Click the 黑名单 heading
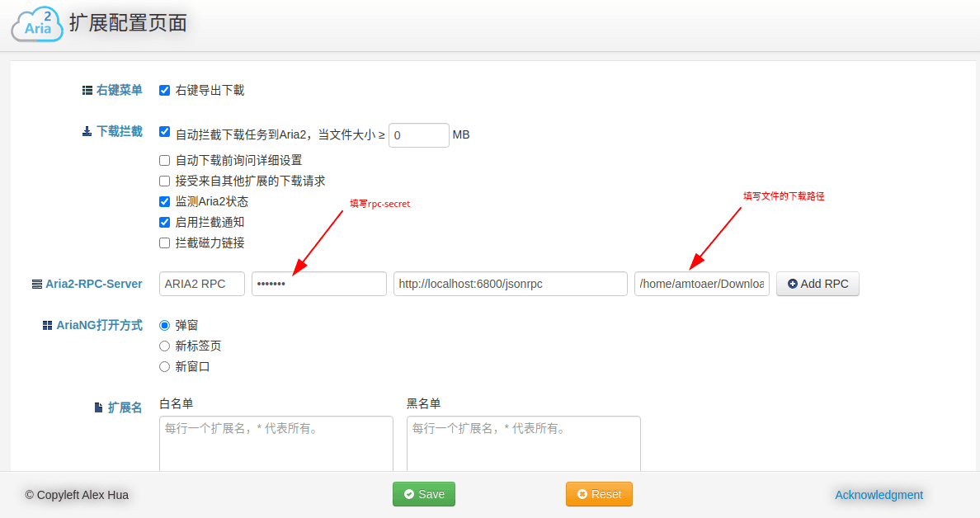 pos(424,403)
